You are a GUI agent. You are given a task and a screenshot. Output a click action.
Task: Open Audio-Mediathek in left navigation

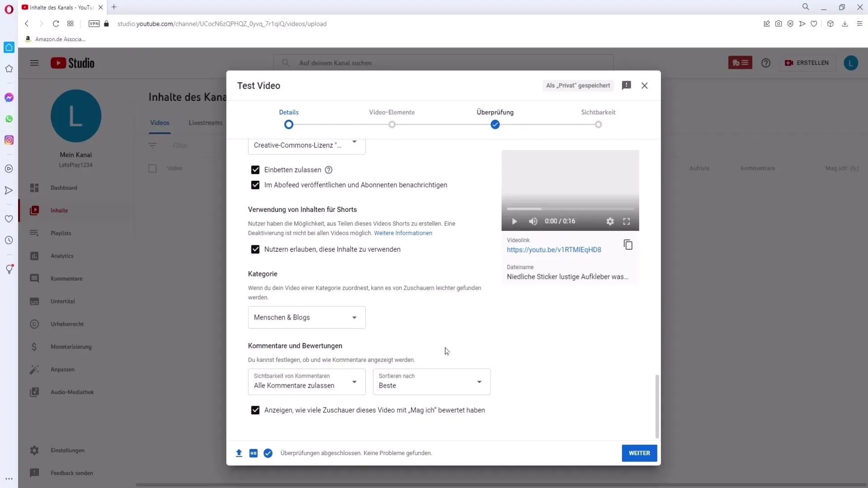tap(72, 392)
